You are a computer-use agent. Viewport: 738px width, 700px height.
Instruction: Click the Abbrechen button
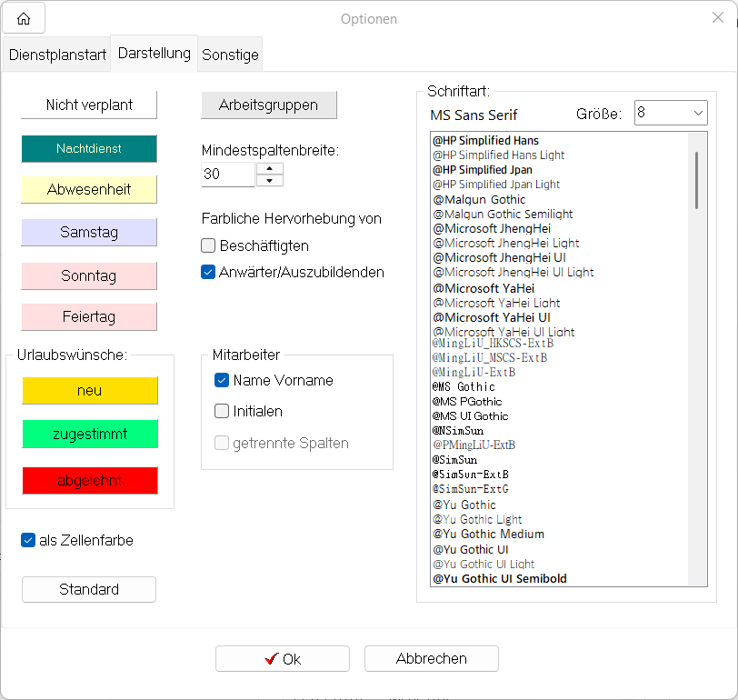click(431, 659)
